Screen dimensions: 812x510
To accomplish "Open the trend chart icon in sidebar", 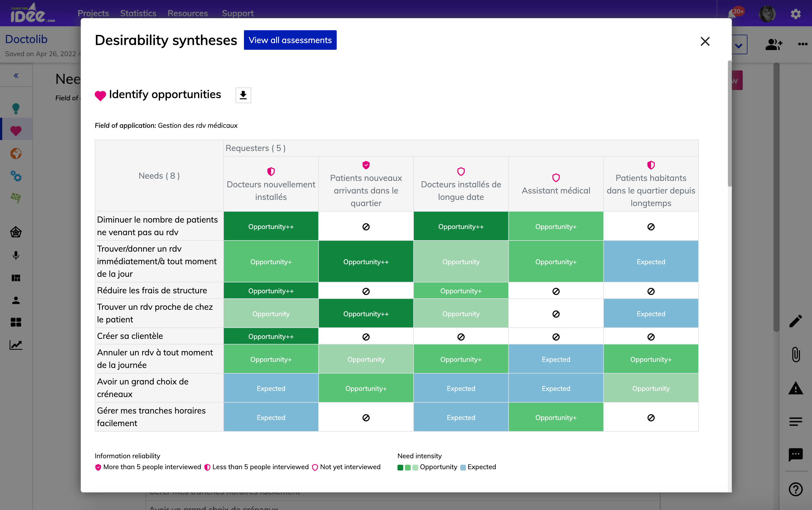I will [x=16, y=345].
